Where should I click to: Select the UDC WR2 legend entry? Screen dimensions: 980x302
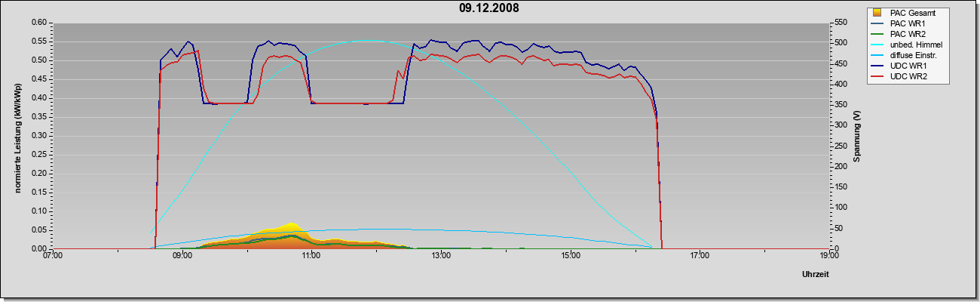click(908, 78)
